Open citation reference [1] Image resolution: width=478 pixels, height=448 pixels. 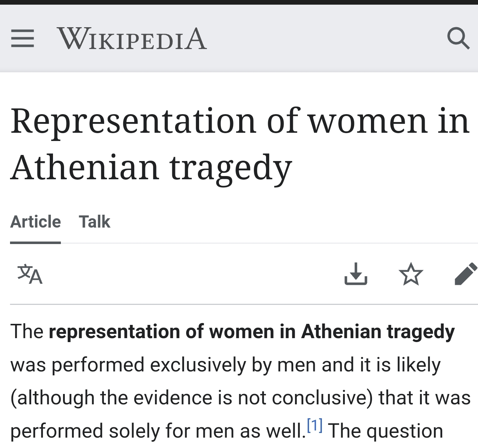315,425
